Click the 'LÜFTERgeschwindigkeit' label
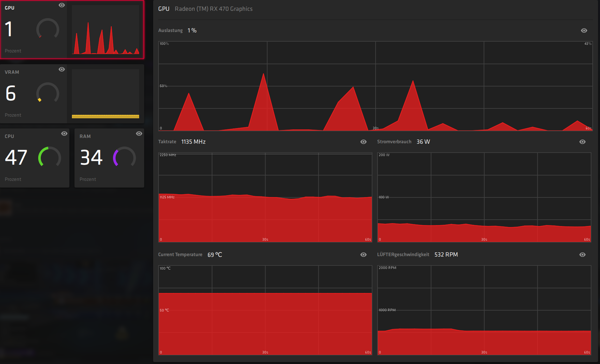 [403, 255]
